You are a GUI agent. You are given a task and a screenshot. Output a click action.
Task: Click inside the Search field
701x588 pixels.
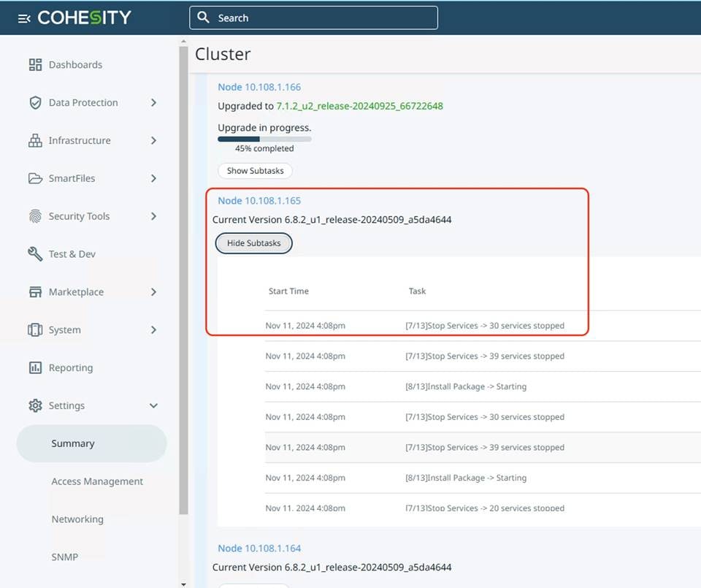(x=313, y=18)
